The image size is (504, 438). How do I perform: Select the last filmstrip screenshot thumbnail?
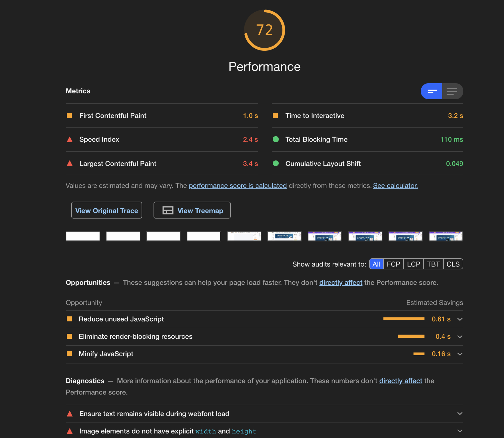pos(446,236)
